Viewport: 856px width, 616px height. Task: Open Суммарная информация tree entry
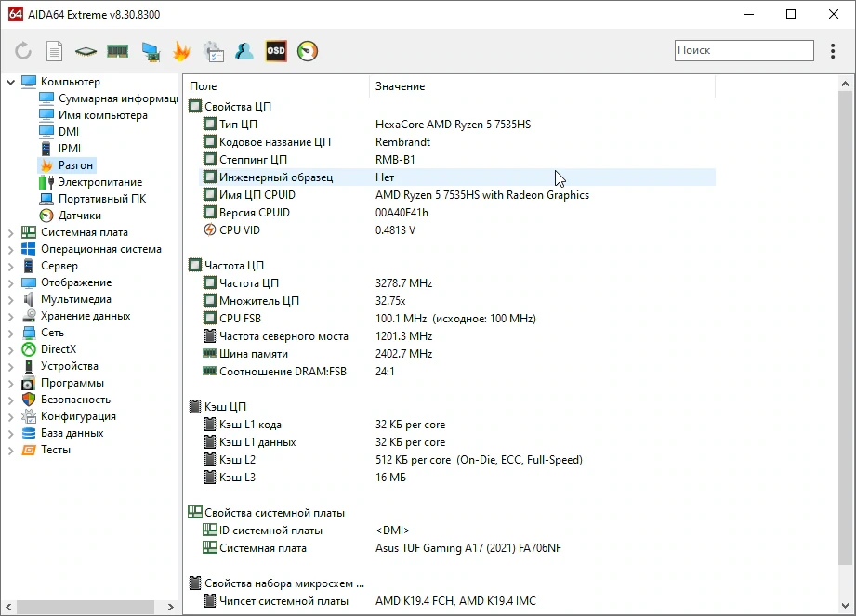click(x=118, y=98)
